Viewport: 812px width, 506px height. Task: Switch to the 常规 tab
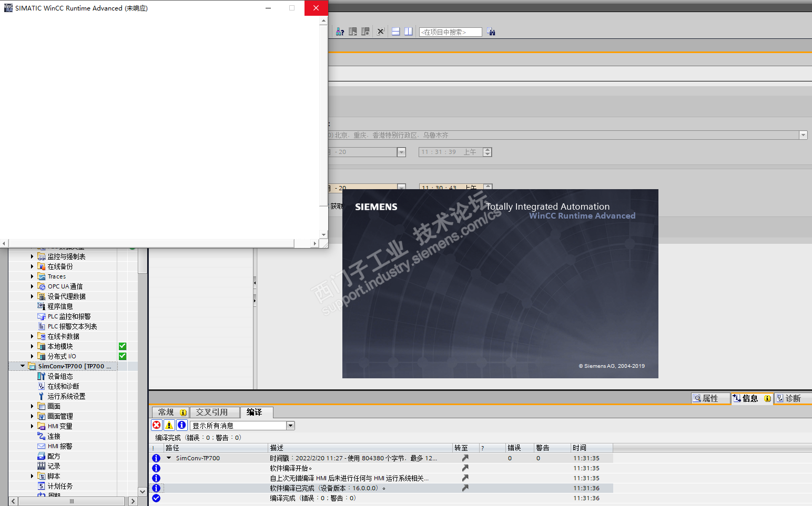point(171,412)
